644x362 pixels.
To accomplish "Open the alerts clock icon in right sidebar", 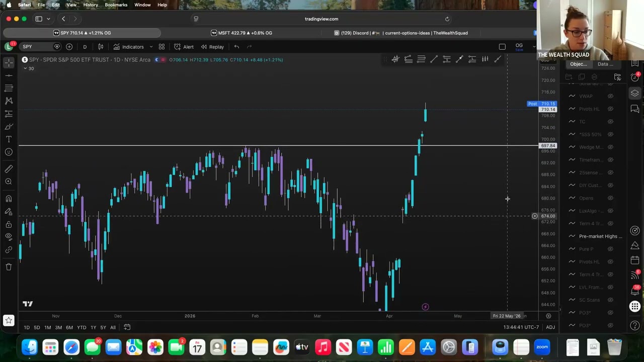I will pos(635,77).
